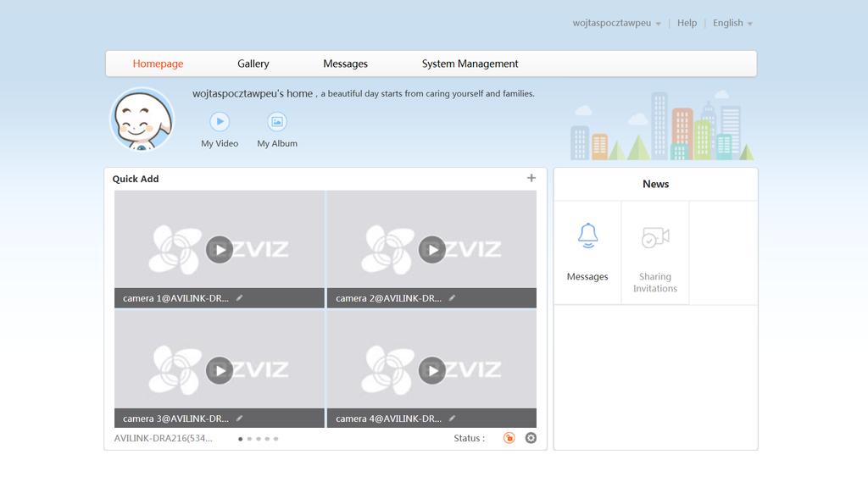This screenshot has width=868, height=488.
Task: Play camera 3@AVILINK-DR video
Action: [220, 370]
